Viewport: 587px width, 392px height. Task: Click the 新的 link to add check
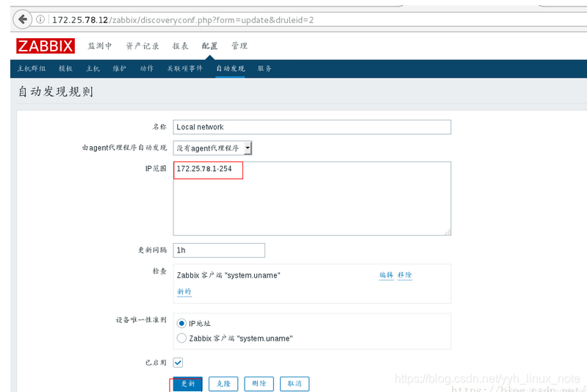click(x=184, y=291)
